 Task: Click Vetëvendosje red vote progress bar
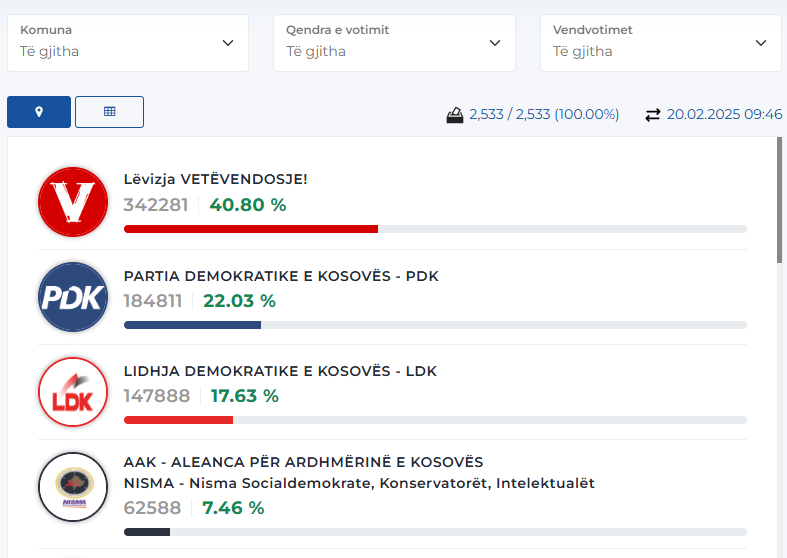coord(250,229)
